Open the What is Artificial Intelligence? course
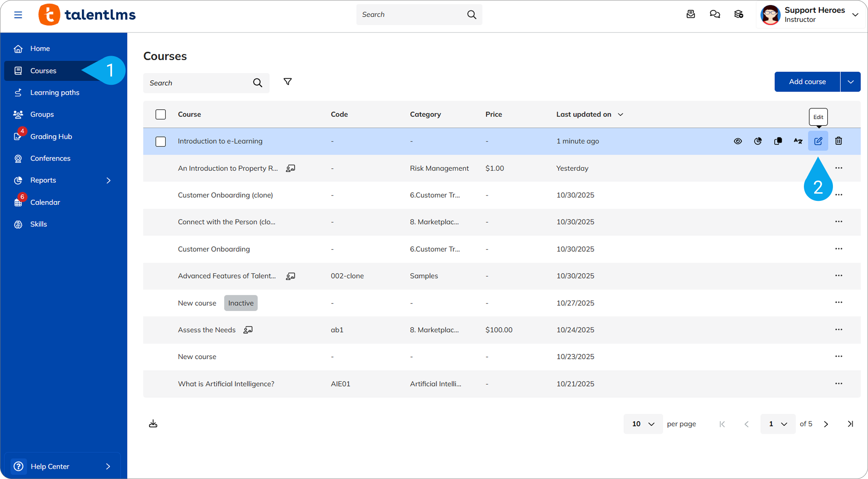Viewport: 868px width, 479px height. [226, 384]
